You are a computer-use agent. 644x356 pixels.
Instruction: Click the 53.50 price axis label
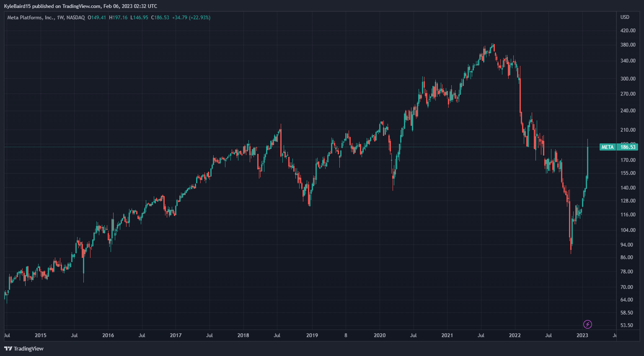[x=628, y=325]
